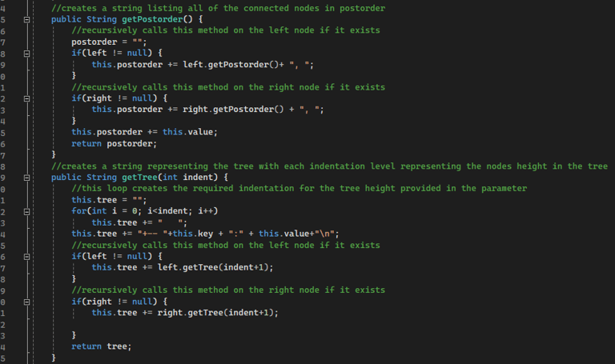The image size is (615, 364).
Task: Click the 'return postorder;' statement
Action: tap(115, 144)
